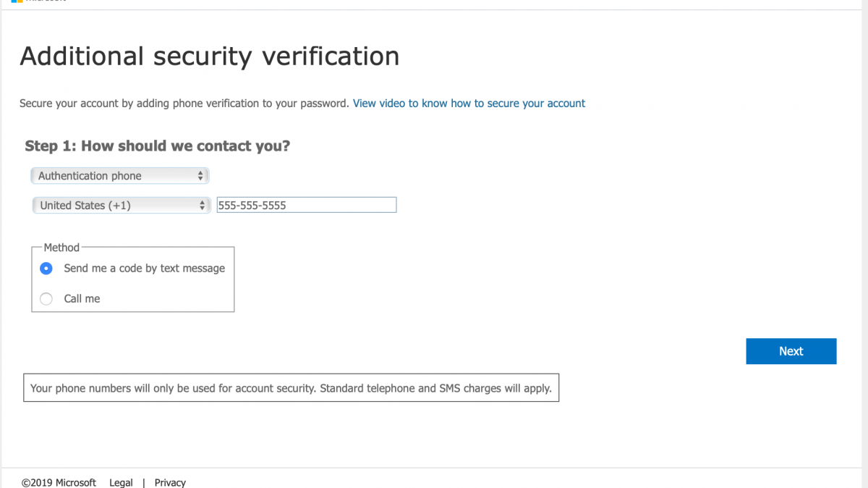Open the Authentication phone dropdown
Image resolution: width=868 pixels, height=488 pixels.
tap(119, 176)
